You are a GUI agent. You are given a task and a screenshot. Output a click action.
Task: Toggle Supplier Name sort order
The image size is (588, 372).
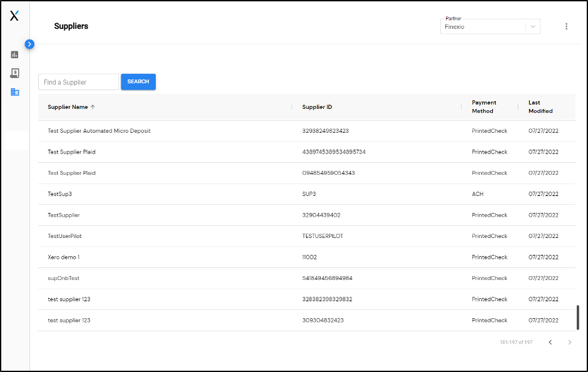[71, 106]
